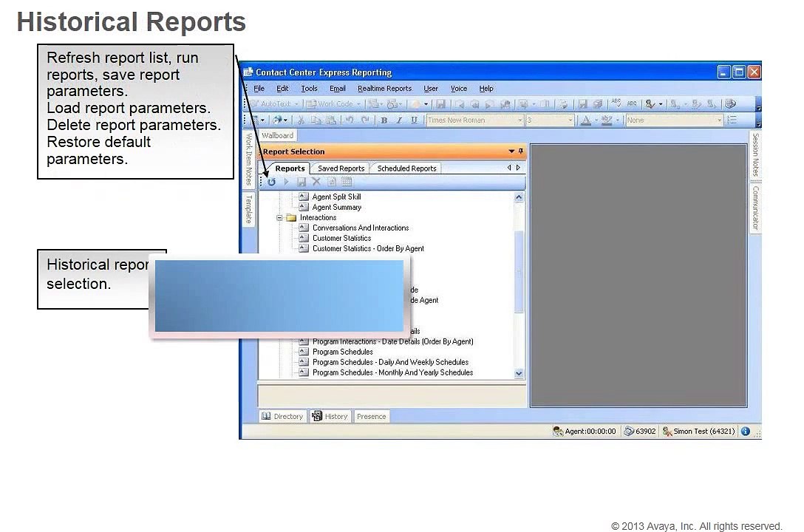Viewport: 804px width, 532px height.
Task: Click the report list scroll down arrow
Action: (519, 373)
